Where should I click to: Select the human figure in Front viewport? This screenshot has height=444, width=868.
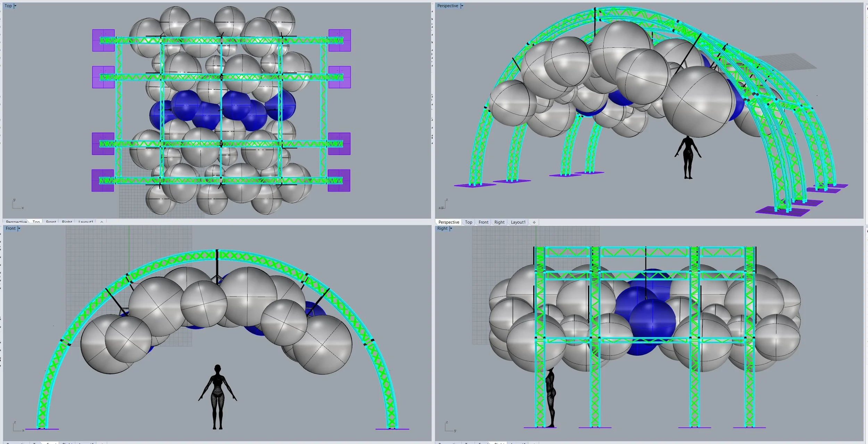point(218,397)
